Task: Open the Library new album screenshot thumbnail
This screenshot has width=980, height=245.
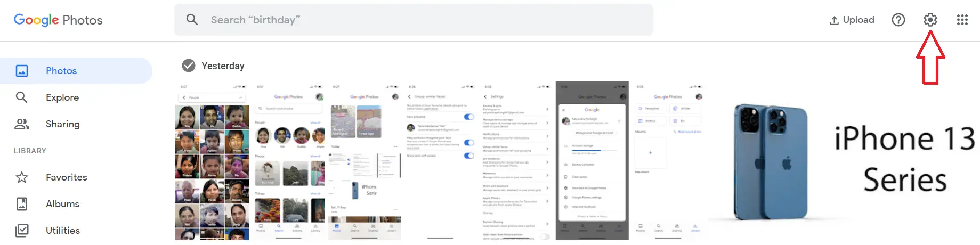Action: click(668, 161)
